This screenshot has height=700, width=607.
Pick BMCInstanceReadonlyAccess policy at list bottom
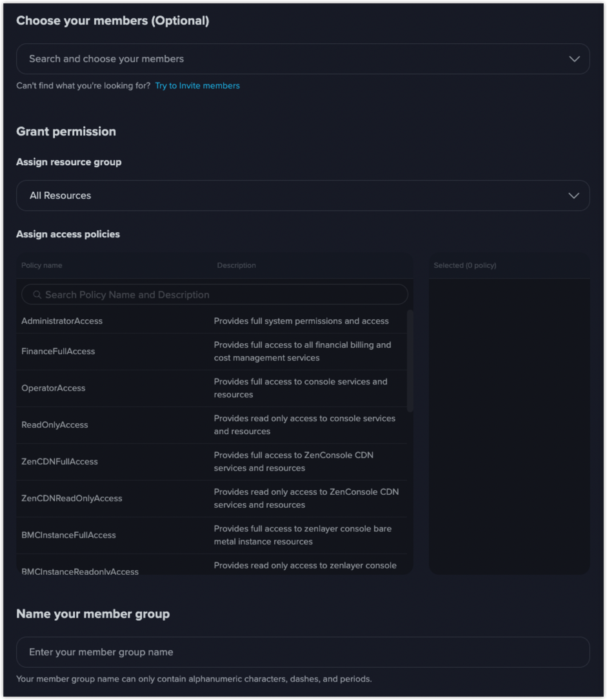pos(212,565)
